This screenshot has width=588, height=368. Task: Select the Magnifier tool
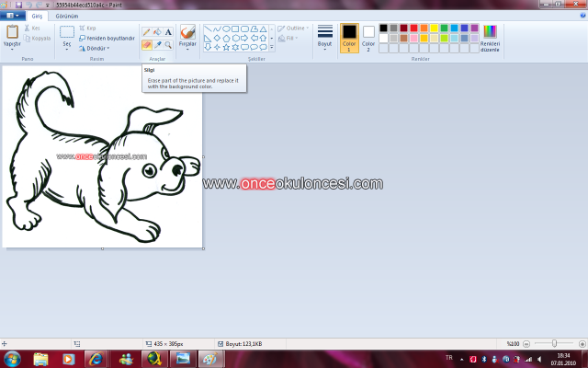point(168,44)
